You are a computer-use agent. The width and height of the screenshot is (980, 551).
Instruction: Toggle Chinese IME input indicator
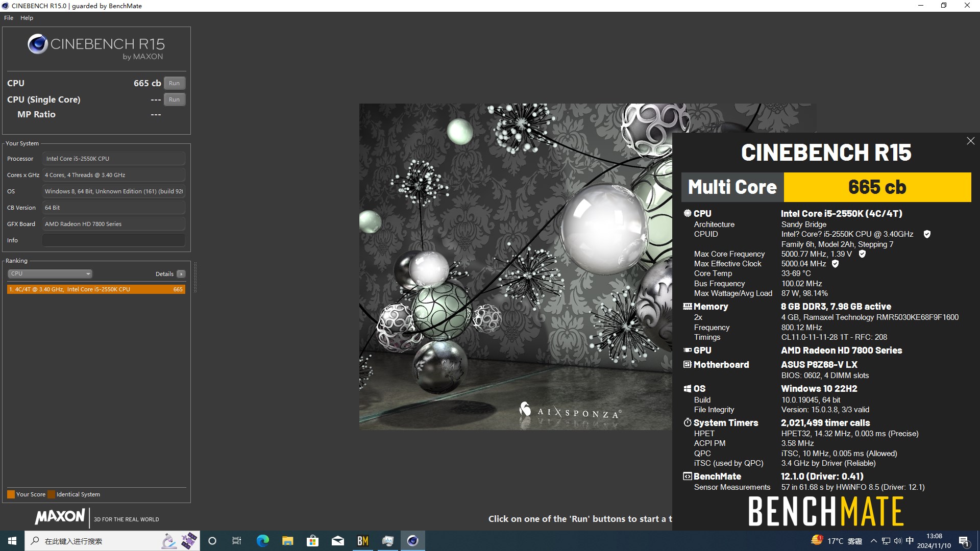click(910, 541)
